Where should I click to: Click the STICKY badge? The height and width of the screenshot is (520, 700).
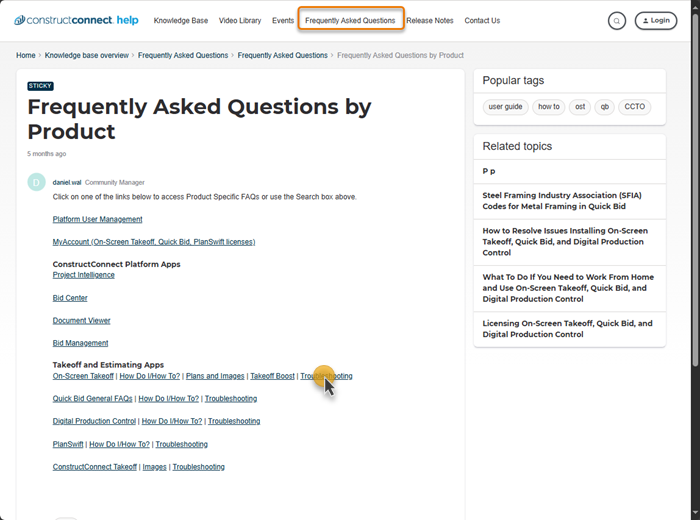[40, 86]
